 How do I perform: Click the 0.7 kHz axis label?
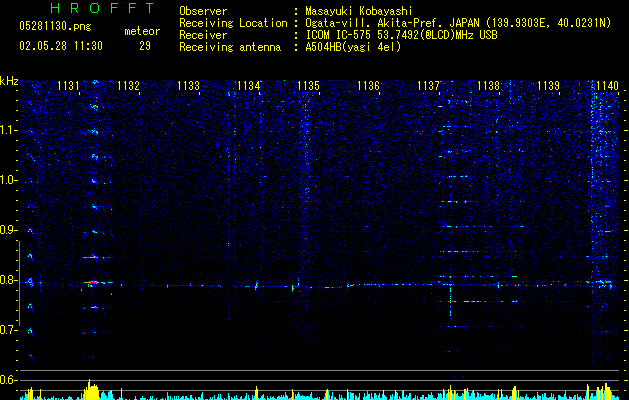(9, 330)
